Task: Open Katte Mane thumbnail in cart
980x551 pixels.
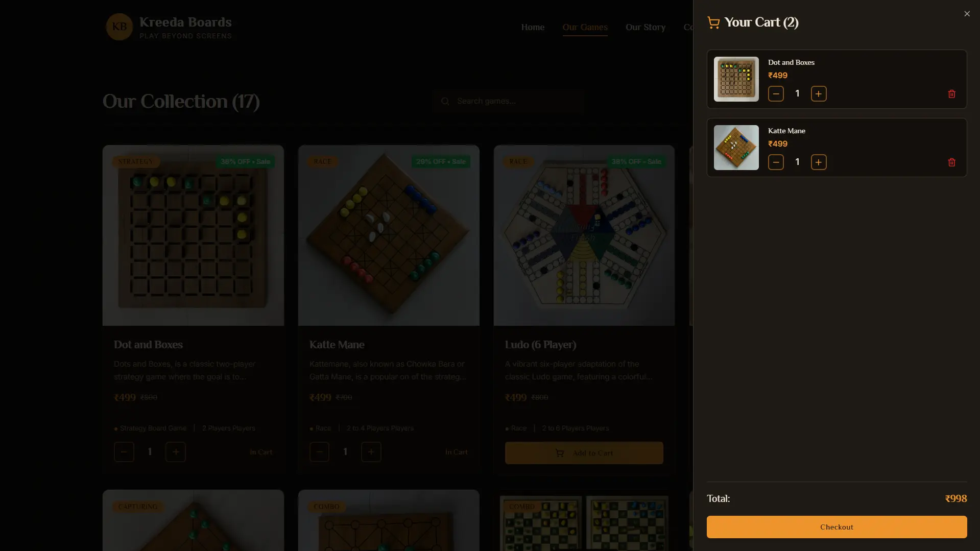Action: click(736, 148)
